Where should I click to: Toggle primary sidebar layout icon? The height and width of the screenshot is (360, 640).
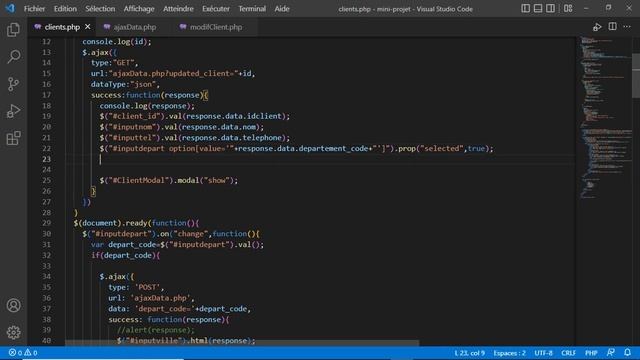tap(526, 9)
